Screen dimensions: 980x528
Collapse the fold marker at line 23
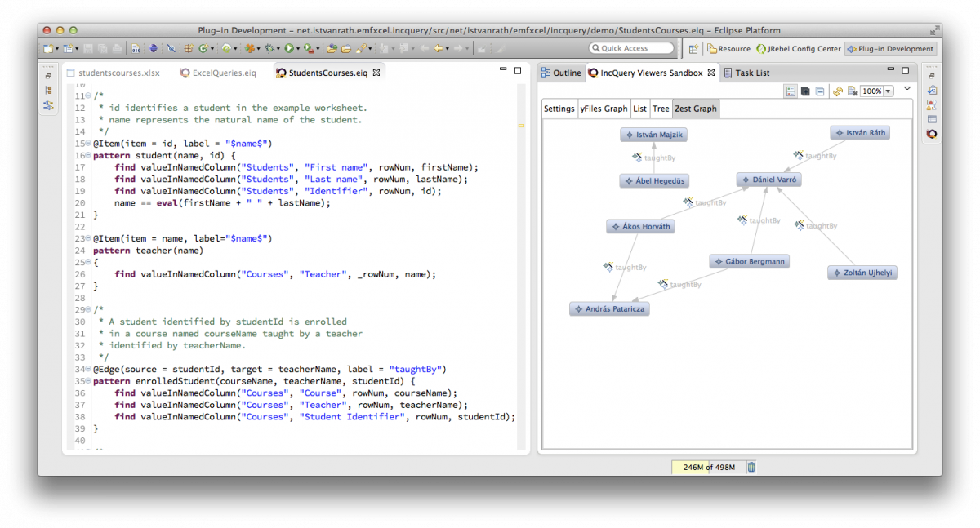point(88,239)
